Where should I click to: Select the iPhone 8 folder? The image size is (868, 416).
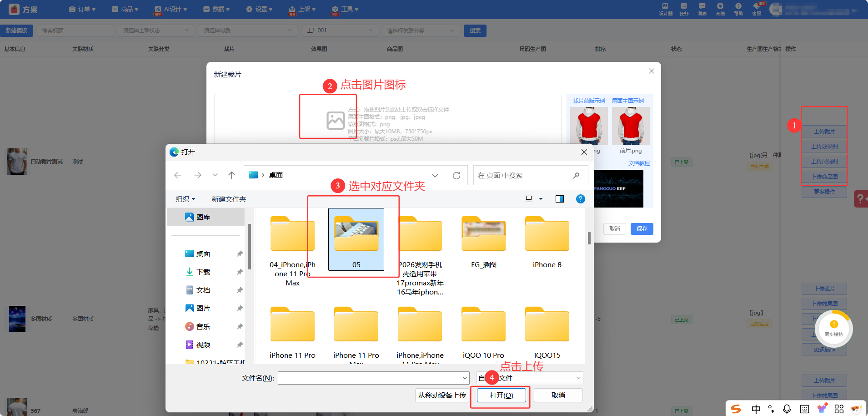[x=547, y=242]
